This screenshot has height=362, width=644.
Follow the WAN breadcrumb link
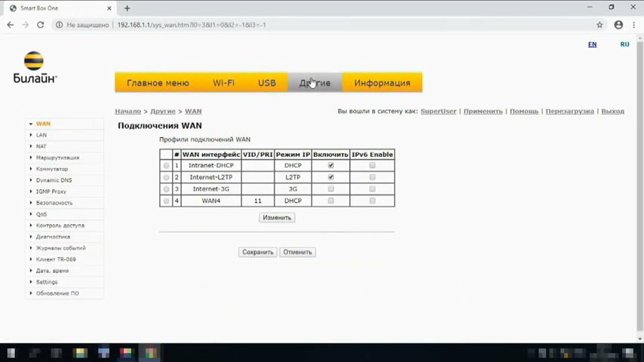point(193,112)
